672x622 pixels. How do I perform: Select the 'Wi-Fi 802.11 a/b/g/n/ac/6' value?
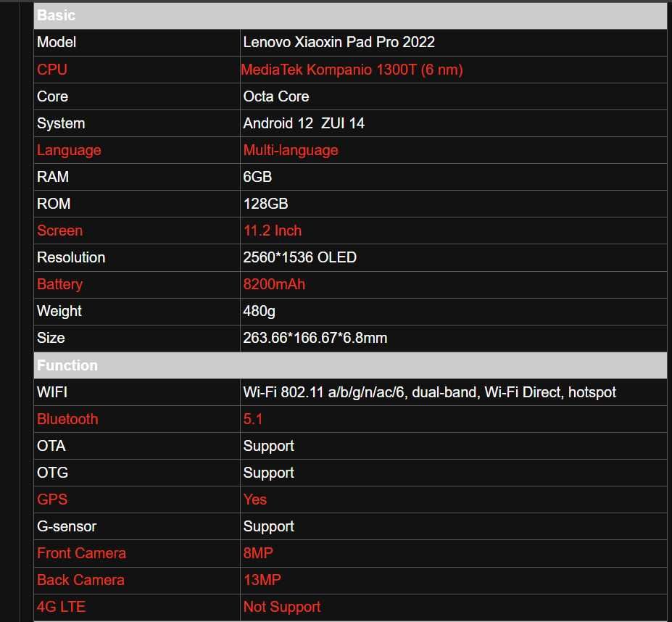[x=323, y=392]
